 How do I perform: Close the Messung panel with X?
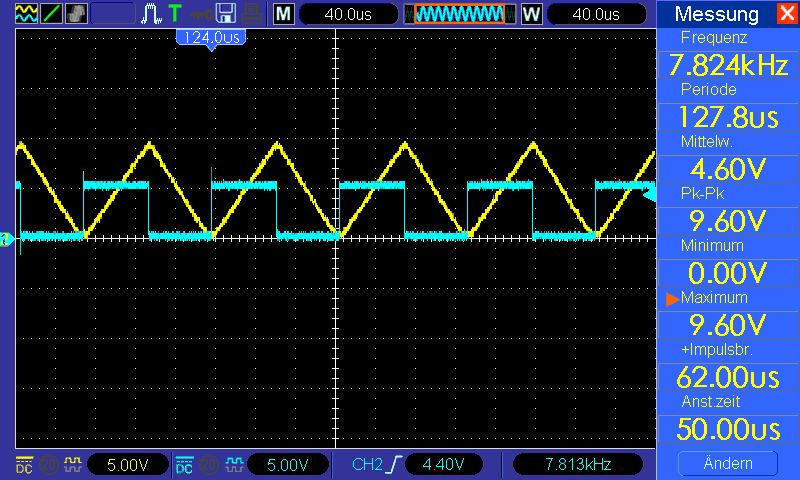[787, 13]
